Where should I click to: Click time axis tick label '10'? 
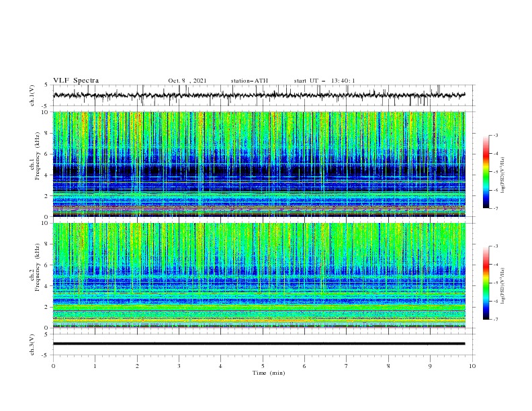click(472, 366)
